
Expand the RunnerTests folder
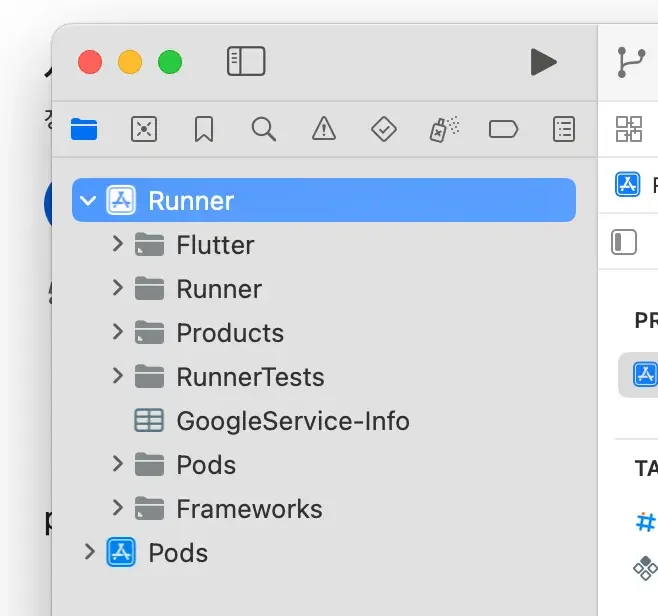pos(118,376)
